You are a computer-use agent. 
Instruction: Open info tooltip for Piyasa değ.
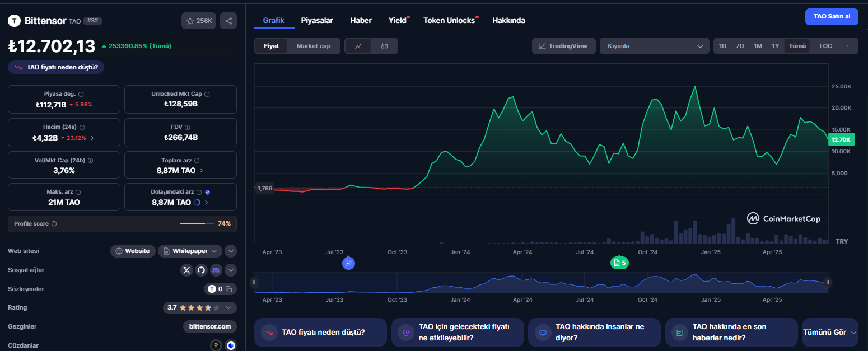81,94
